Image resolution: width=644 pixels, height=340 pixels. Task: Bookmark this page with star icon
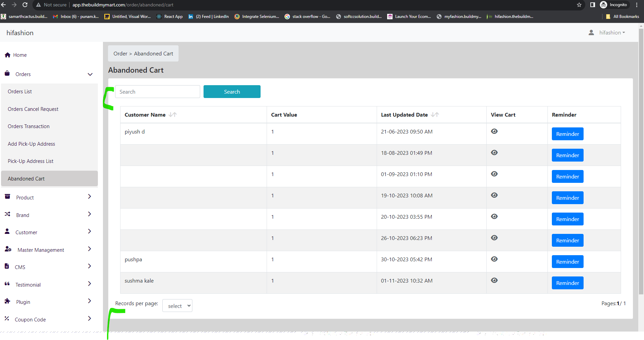pyautogui.click(x=579, y=5)
